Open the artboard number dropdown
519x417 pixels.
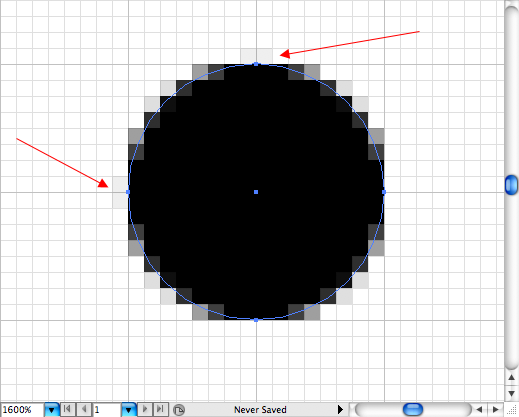(129, 409)
